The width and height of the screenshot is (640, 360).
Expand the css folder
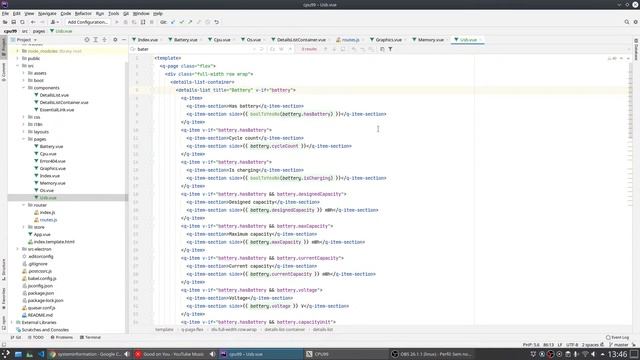24,117
